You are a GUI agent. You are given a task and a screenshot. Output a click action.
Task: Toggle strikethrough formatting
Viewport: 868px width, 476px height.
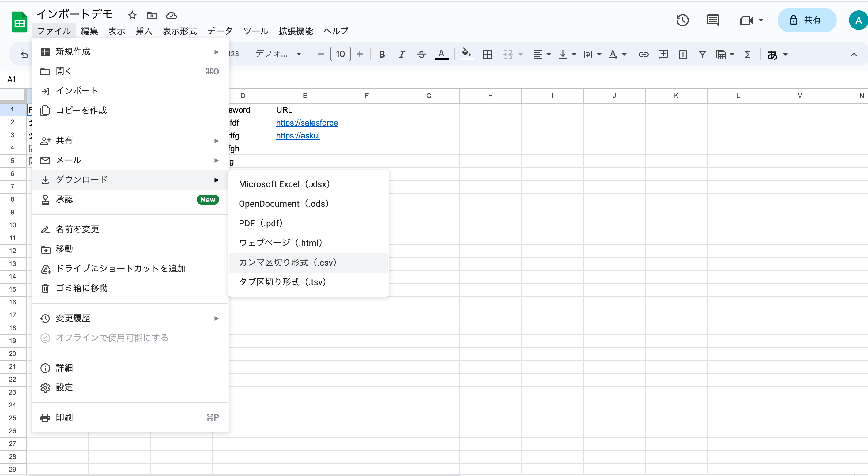tap(421, 54)
